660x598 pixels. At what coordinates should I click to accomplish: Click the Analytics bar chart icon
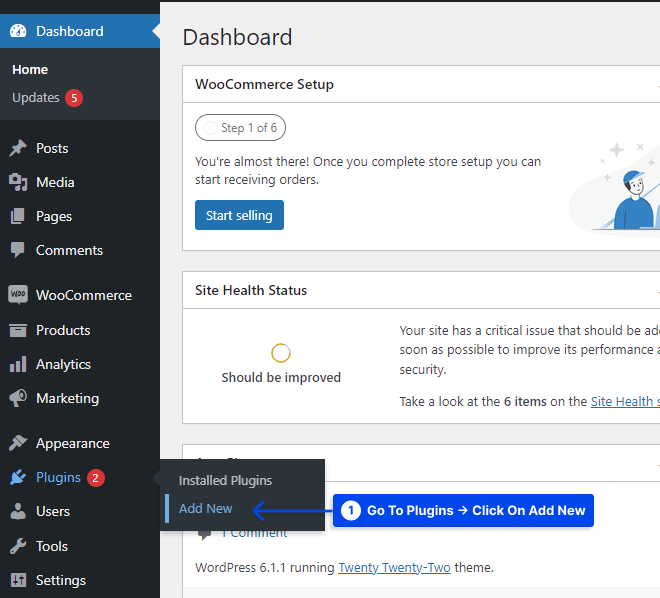click(x=18, y=364)
